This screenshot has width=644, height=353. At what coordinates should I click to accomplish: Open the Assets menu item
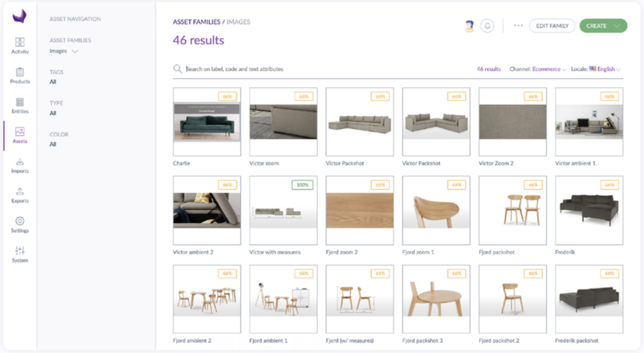pos(20,135)
